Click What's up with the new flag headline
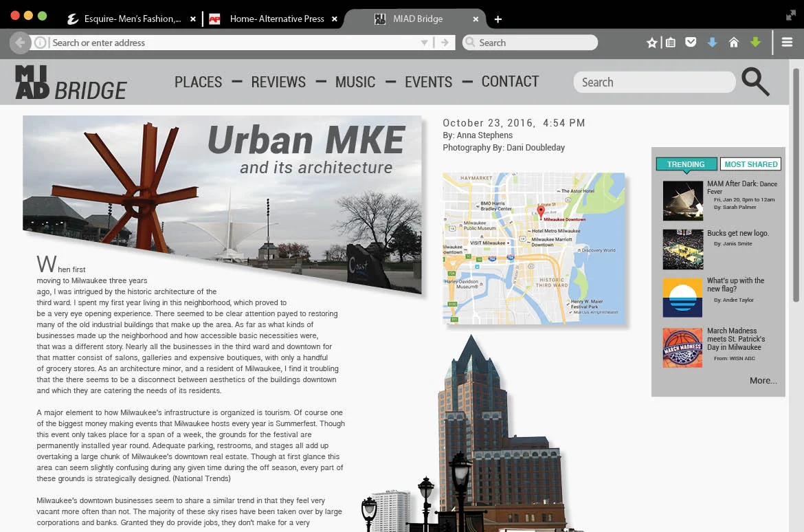The width and height of the screenshot is (804, 532). [736, 285]
